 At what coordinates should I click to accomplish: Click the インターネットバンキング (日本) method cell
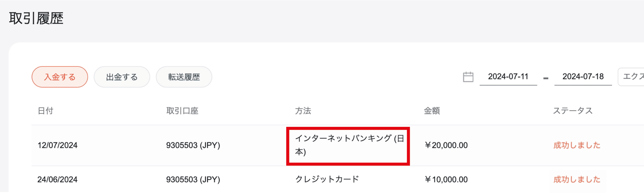pos(348,145)
